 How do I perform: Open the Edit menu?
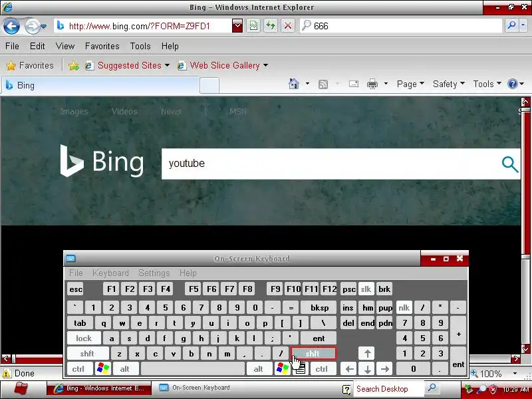(x=37, y=46)
